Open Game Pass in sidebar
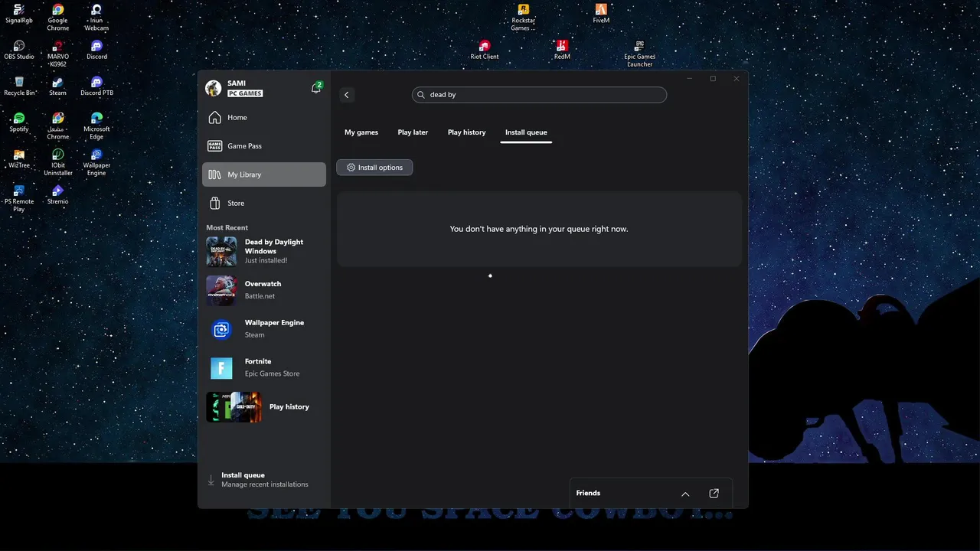The width and height of the screenshot is (980, 551). (264, 145)
